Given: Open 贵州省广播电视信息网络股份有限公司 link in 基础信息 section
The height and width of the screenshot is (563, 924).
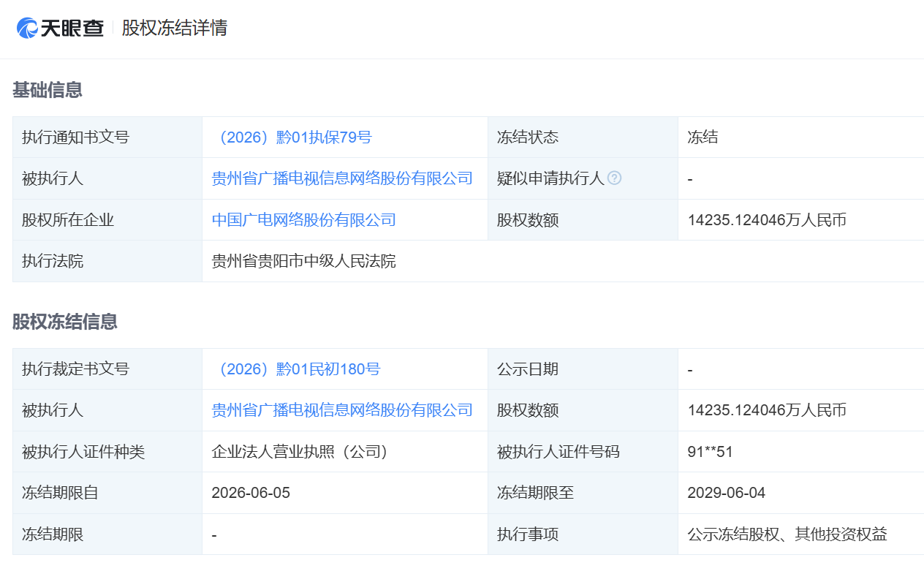Looking at the screenshot, I should click(x=342, y=178).
